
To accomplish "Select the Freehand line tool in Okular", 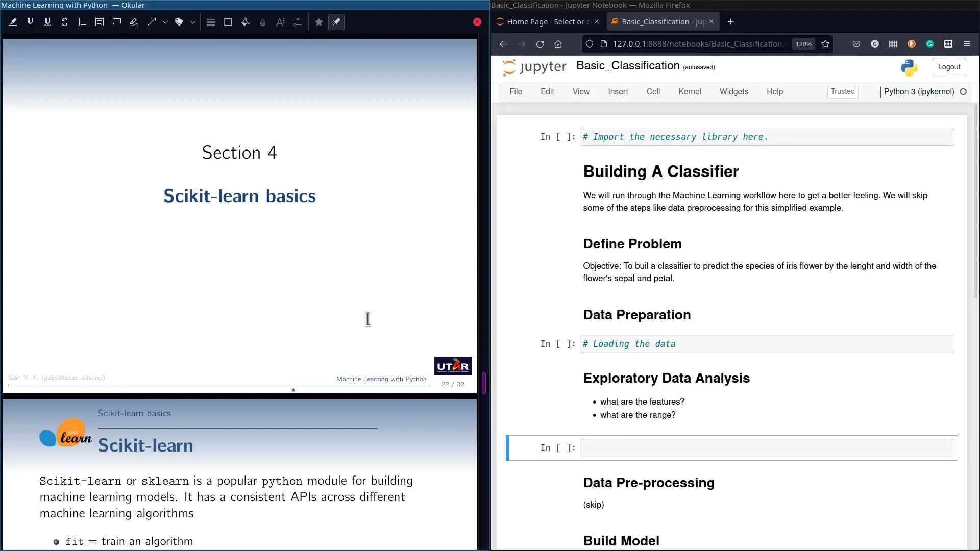I will pyautogui.click(x=134, y=22).
